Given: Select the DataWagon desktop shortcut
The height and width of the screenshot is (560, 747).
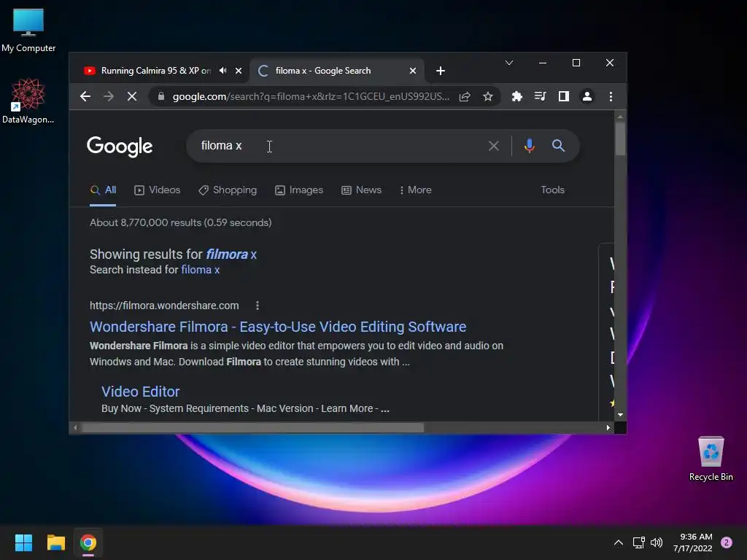Looking at the screenshot, I should pyautogui.click(x=28, y=101).
